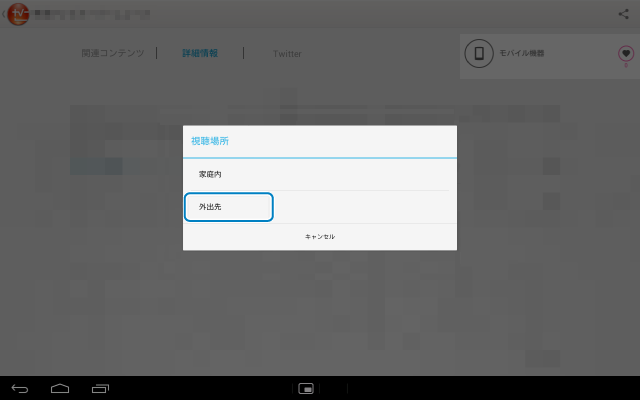Tap the blurred program title at top

point(92,15)
